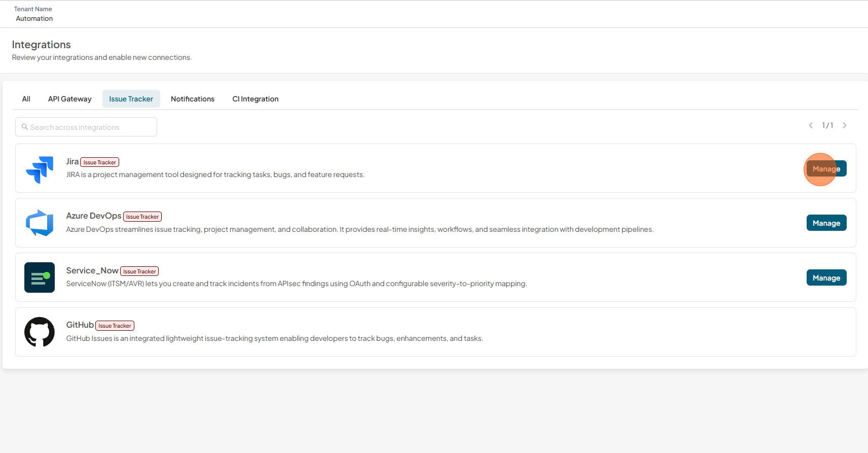Click the Automation tenant name
This screenshot has height=453, width=868.
[34, 19]
